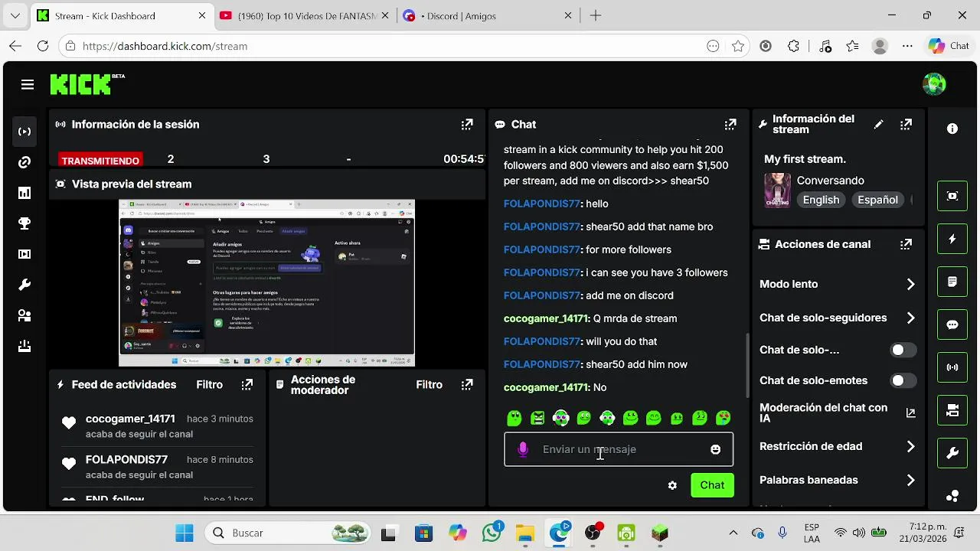Pop out the Información de la sesión panel
Viewport: 980px width, 551px height.
coord(467,124)
